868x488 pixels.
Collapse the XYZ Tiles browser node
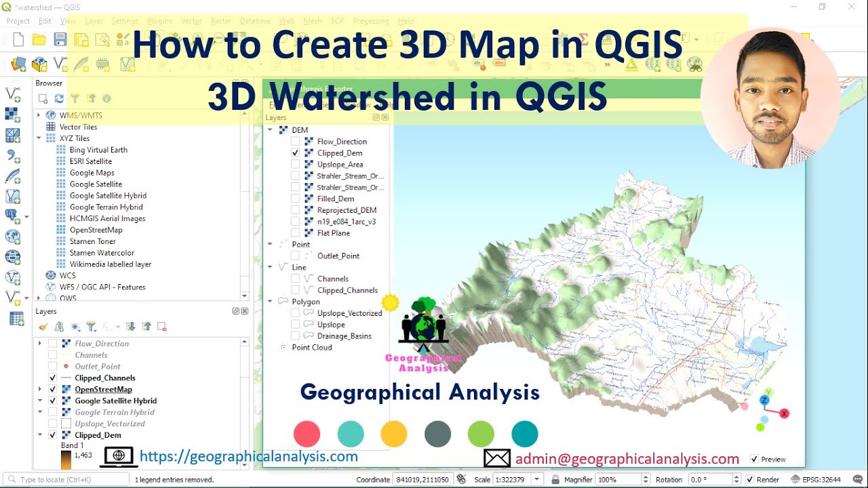click(x=39, y=138)
